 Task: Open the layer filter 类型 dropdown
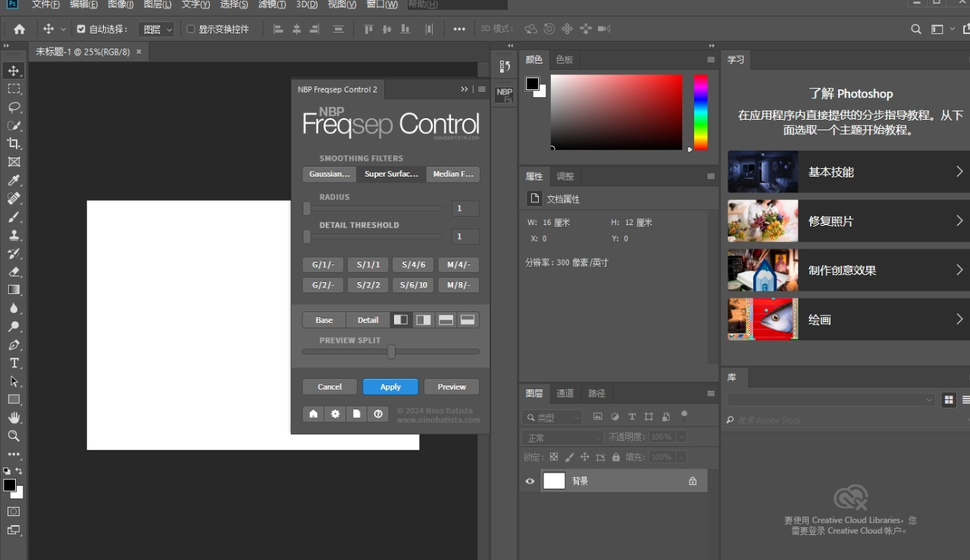pos(552,417)
